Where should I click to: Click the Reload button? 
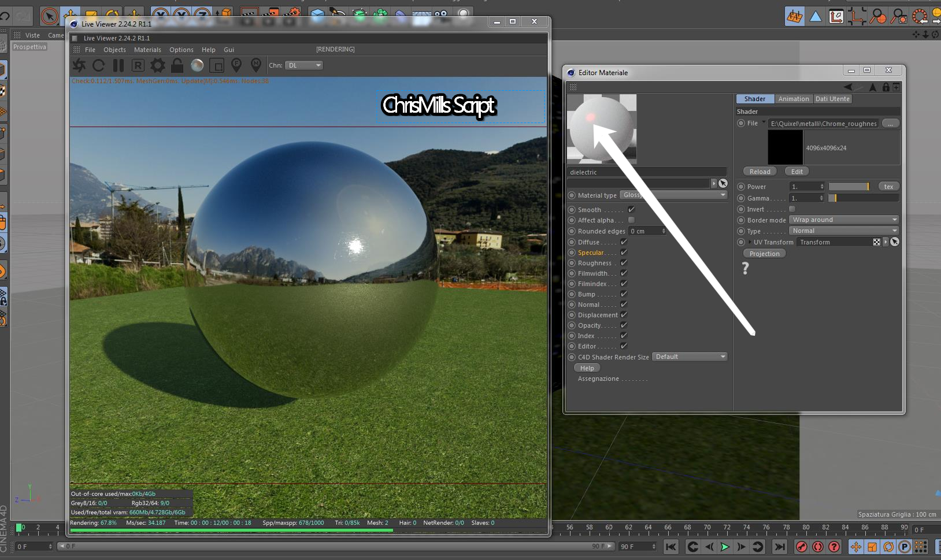[x=760, y=172]
